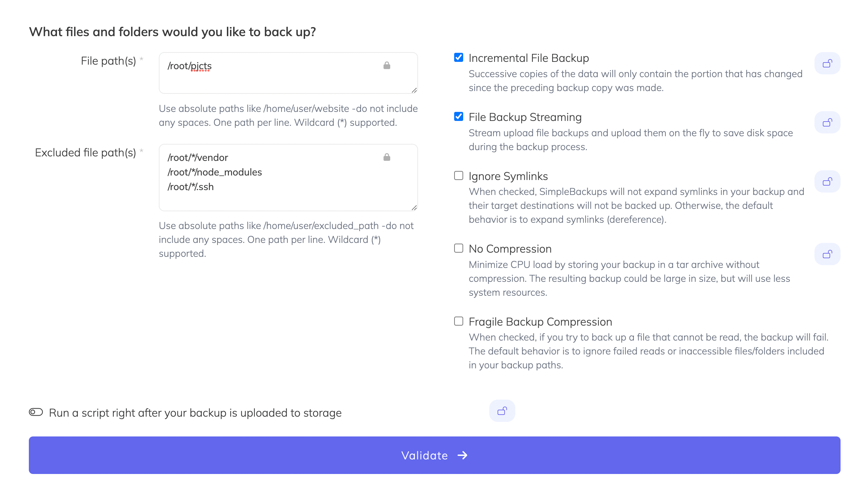The image size is (868, 499).
Task: Click the unlock icon beside No Compression
Action: point(827,254)
